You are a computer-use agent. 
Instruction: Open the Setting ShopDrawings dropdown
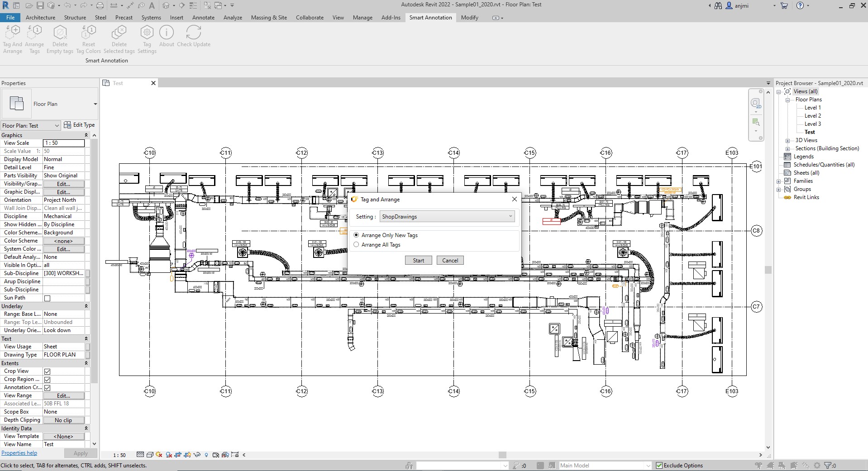pos(447,217)
